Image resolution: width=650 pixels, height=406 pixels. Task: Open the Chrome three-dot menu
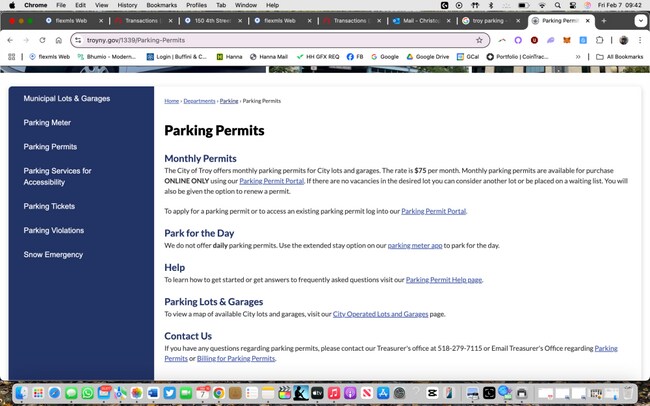(640, 40)
